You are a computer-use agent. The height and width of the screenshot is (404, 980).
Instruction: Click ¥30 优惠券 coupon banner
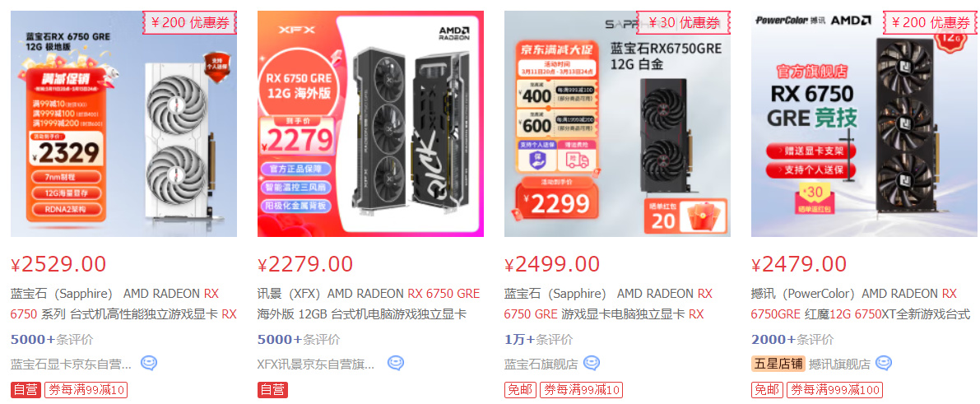[684, 23]
